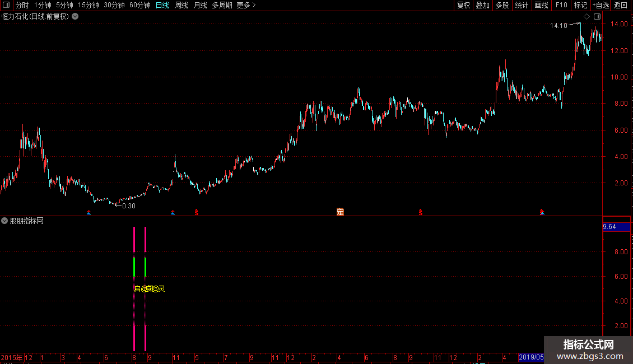Open F10 company information
Screen dimensions: 633x364
pos(561,5)
